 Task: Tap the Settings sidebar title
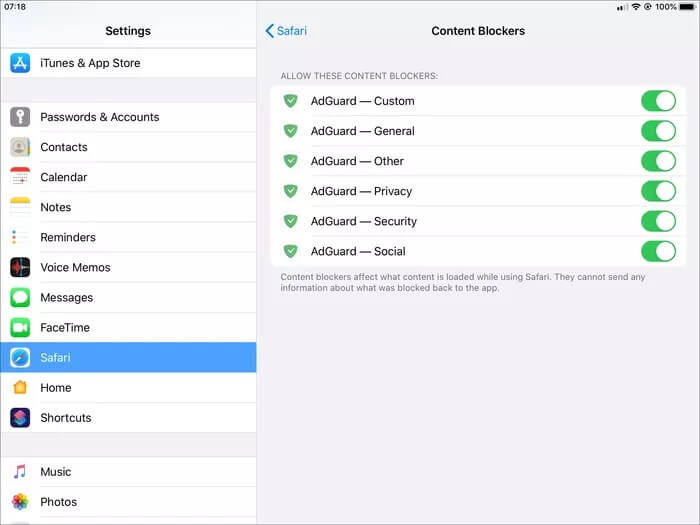pos(128,31)
